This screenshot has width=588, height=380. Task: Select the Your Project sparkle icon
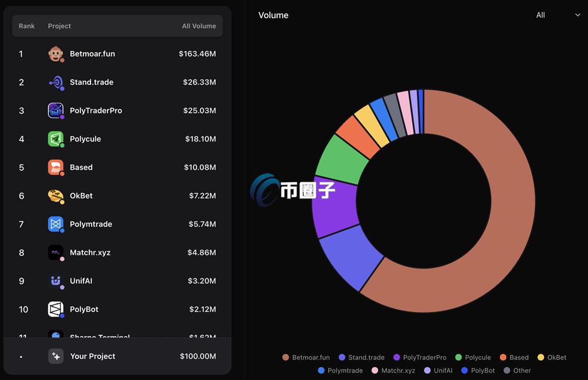tap(55, 356)
